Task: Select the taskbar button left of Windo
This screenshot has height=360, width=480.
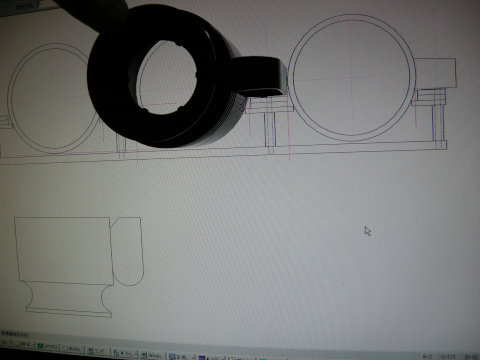Action: pyautogui.click(x=124, y=353)
